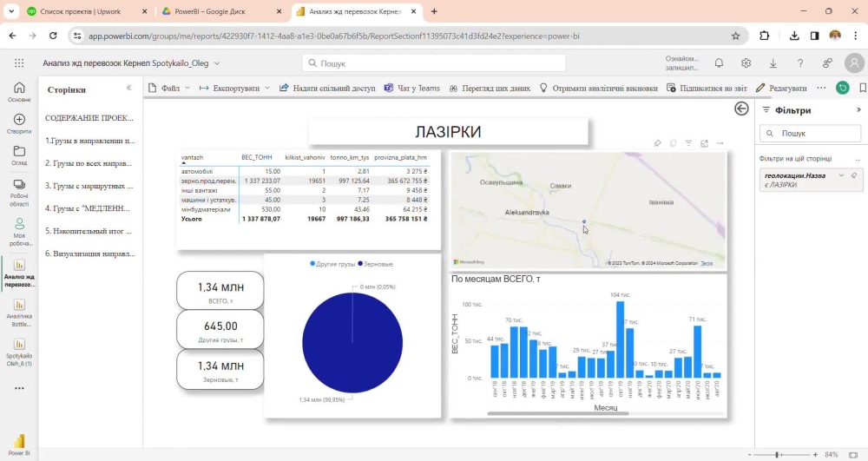
Task: Open page СОДЕРЖАНИЕ ПРОЕК...
Action: 89,118
